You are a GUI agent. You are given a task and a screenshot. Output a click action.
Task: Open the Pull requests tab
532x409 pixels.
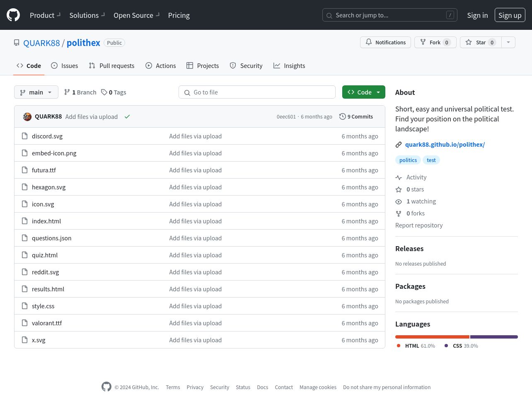point(111,65)
